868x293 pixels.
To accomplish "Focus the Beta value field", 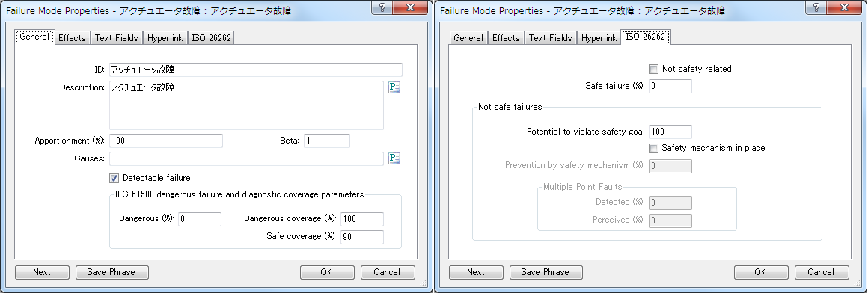I will [326, 141].
